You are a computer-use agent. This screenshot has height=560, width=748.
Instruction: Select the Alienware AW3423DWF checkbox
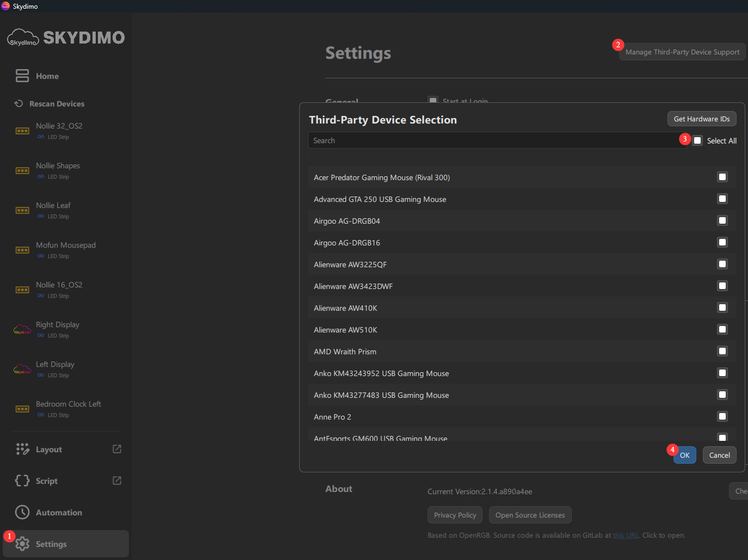click(x=722, y=286)
